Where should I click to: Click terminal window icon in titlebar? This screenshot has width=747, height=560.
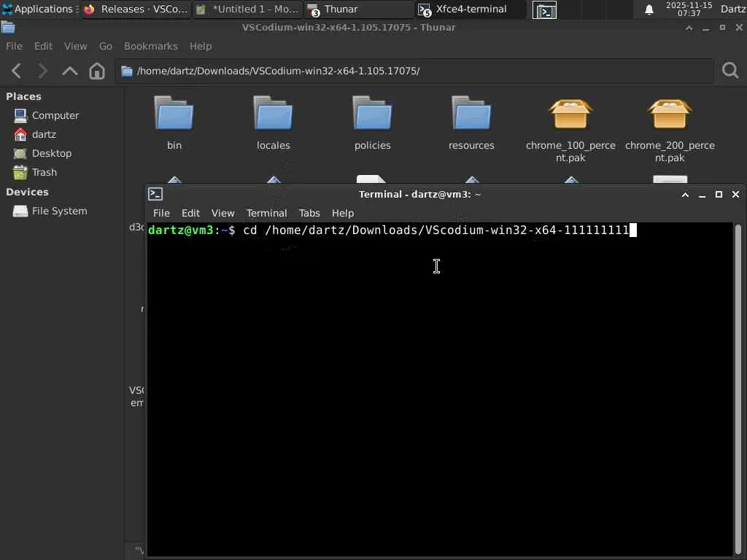[155, 194]
